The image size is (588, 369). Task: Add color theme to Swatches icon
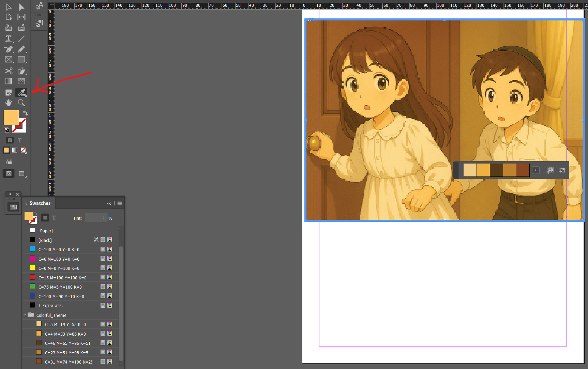tap(550, 170)
